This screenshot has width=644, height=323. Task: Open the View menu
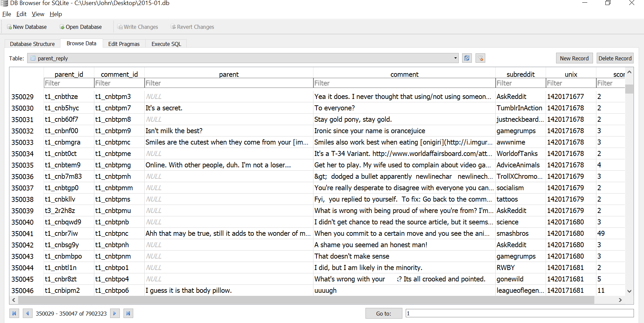[x=38, y=14]
